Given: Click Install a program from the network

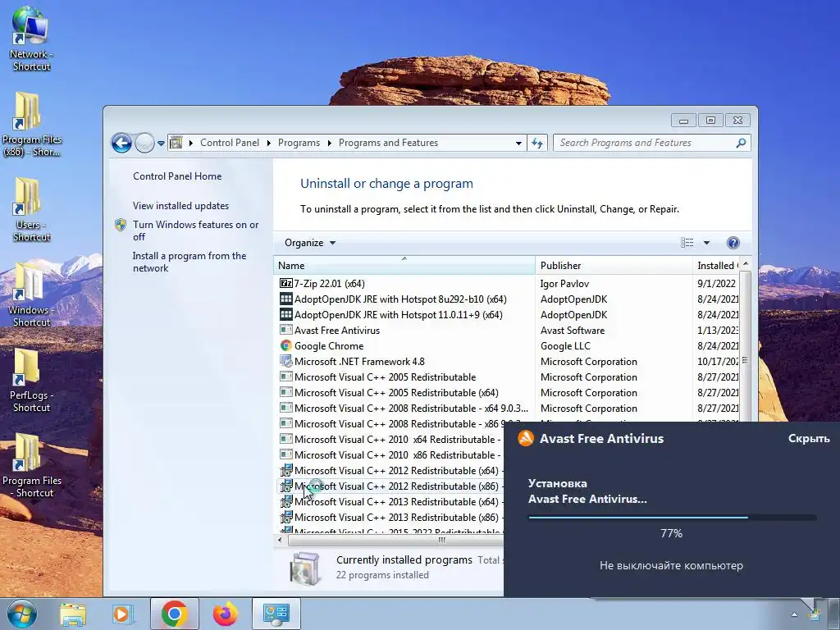Looking at the screenshot, I should coord(189,262).
